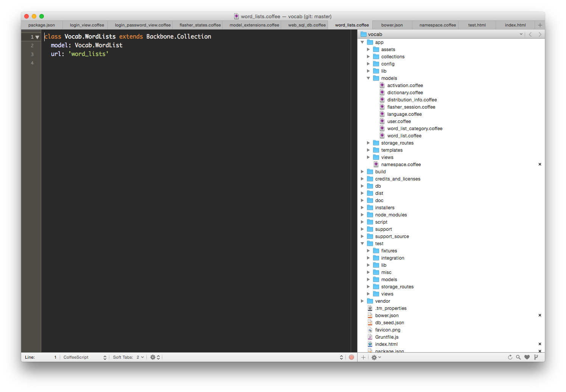
Task: Start macro recording with the red record icon
Action: point(351,357)
